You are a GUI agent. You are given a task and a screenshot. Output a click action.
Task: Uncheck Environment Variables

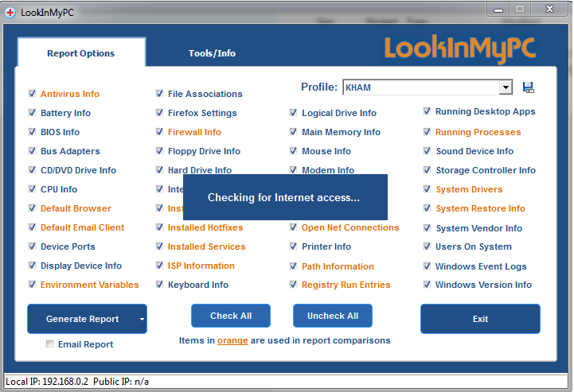pos(32,284)
